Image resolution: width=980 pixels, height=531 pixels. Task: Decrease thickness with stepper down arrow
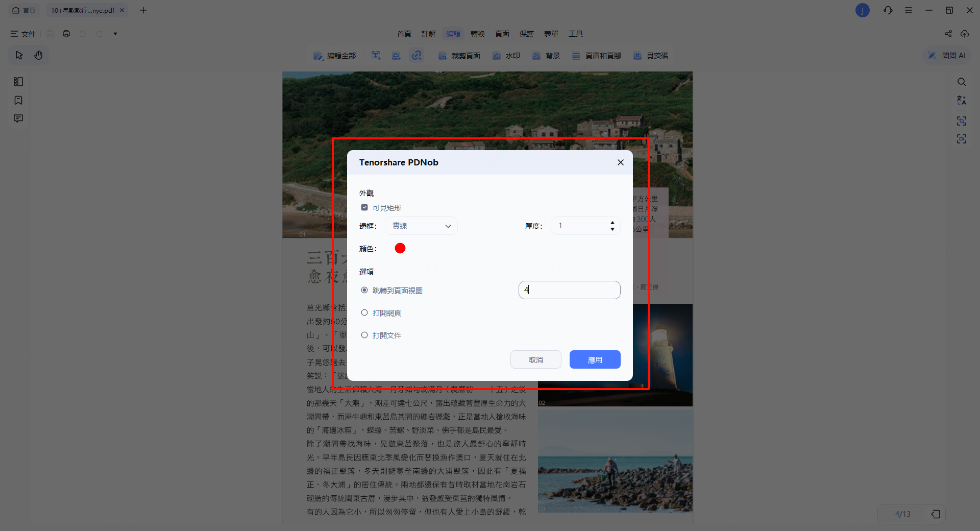[x=612, y=229]
